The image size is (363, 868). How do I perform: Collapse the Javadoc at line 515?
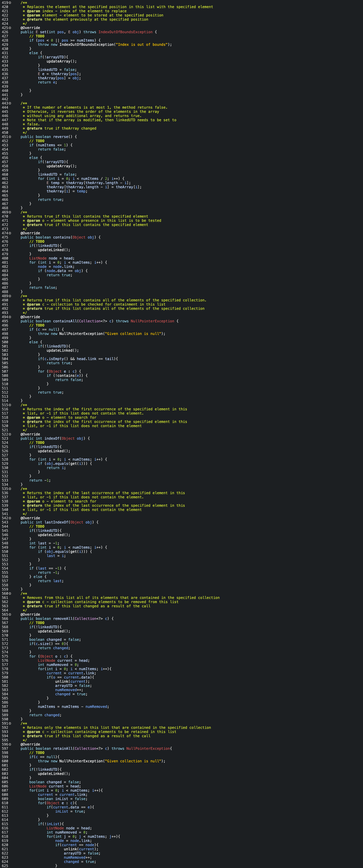(10, 405)
